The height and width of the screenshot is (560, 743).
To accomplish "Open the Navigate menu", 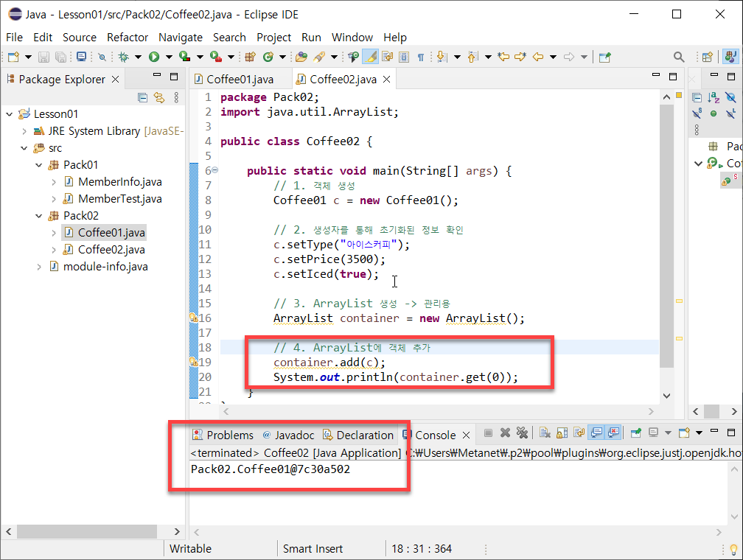I will [181, 38].
